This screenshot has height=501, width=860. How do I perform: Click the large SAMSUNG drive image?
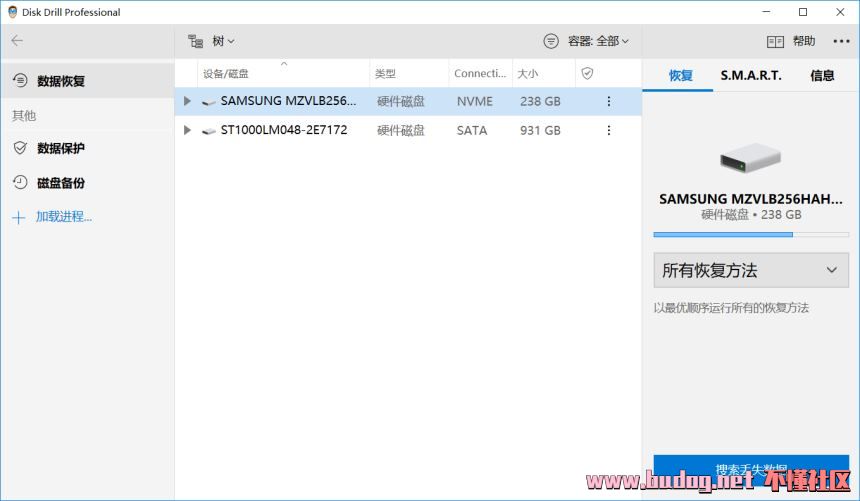750,159
